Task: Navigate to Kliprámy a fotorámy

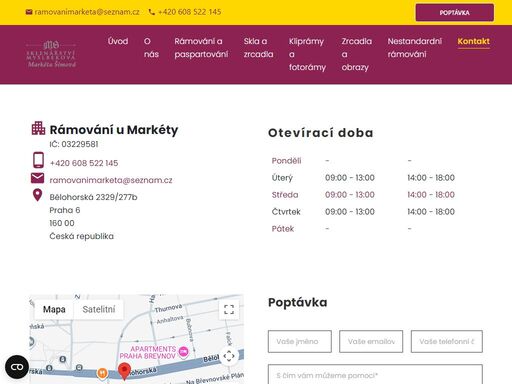Action: click(307, 54)
